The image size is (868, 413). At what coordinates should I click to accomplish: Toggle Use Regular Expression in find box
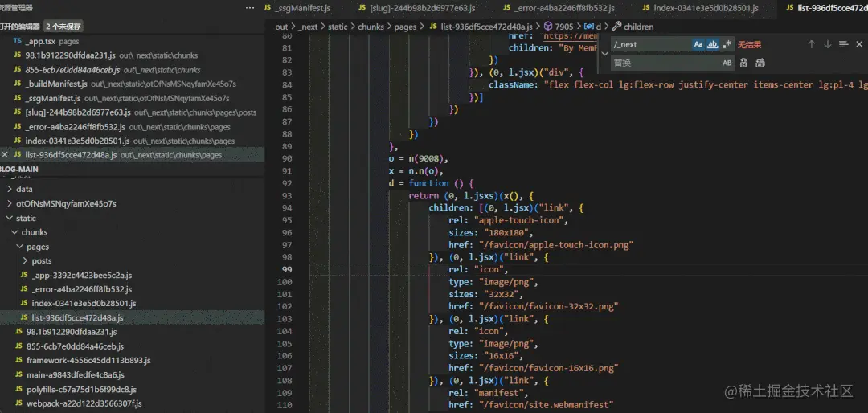pos(727,44)
